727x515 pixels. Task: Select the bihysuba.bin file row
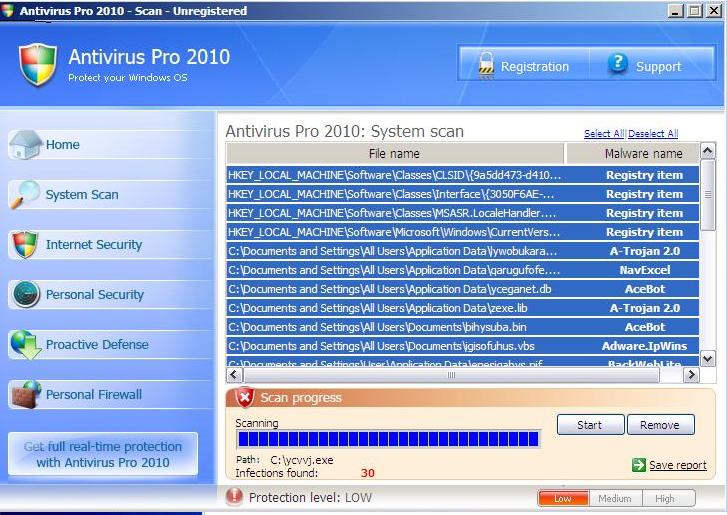[x=463, y=327]
